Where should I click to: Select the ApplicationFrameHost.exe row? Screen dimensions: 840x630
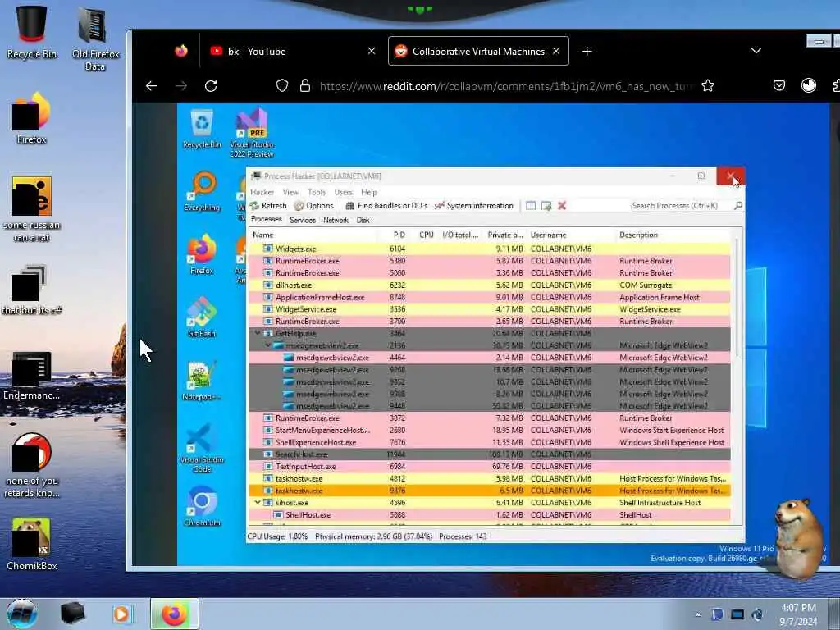491,297
